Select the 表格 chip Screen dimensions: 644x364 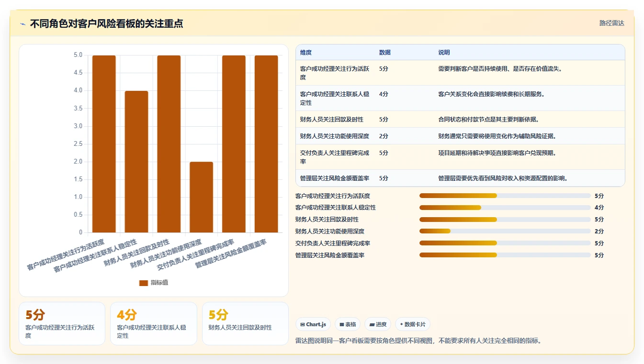coord(348,324)
